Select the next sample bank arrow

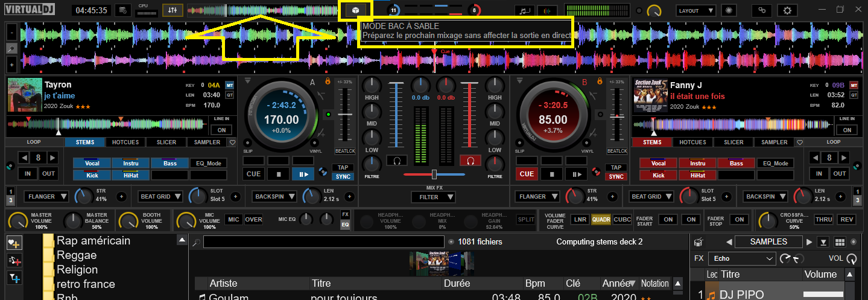[x=809, y=242]
